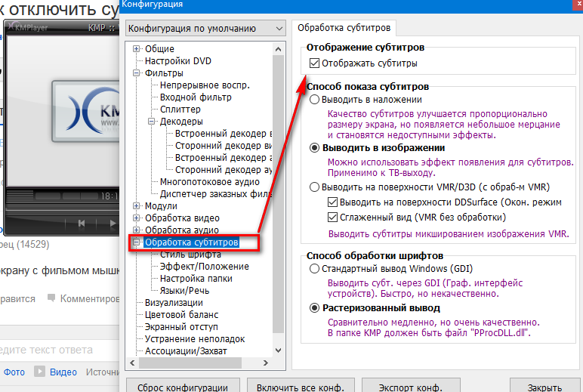Click previous track button in KMPlayer thumbnail
The width and height of the screenshot is (583, 392).
coord(82,223)
